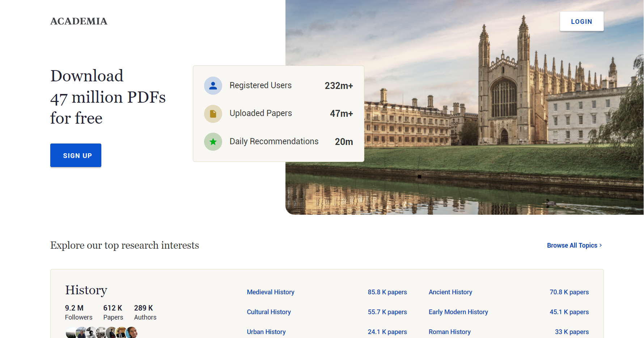The width and height of the screenshot is (644, 338).
Task: Open the Urban History topic
Action: tap(266, 332)
